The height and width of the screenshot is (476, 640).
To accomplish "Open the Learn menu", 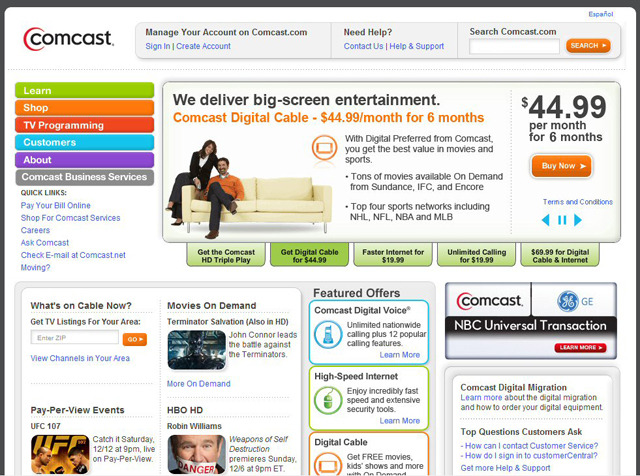I will [84, 90].
